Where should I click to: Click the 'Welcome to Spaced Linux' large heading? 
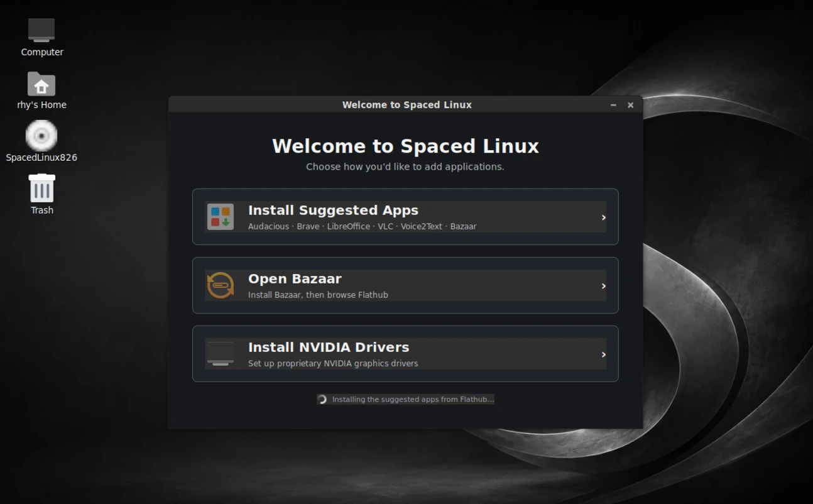coord(405,146)
